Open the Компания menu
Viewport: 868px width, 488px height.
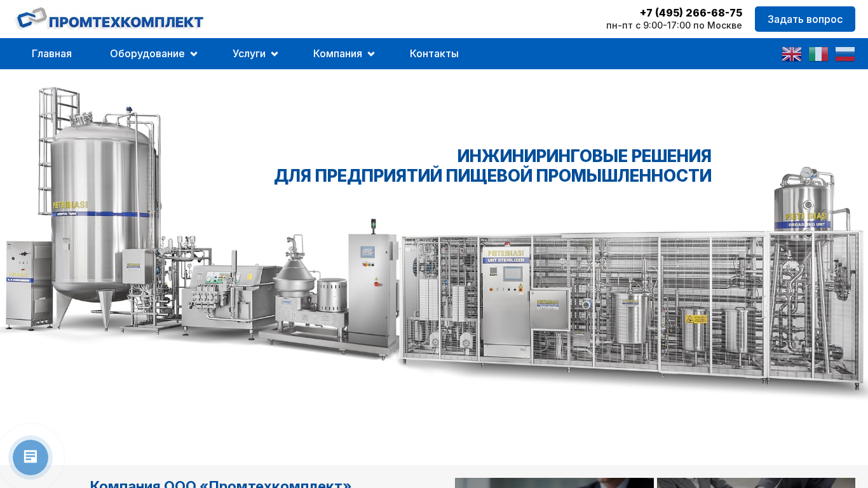tap(337, 54)
